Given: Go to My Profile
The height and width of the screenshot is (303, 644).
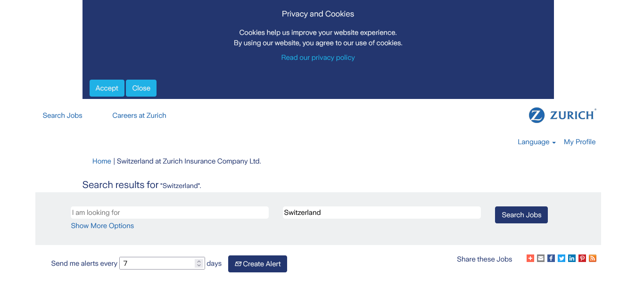Looking at the screenshot, I should point(579,142).
